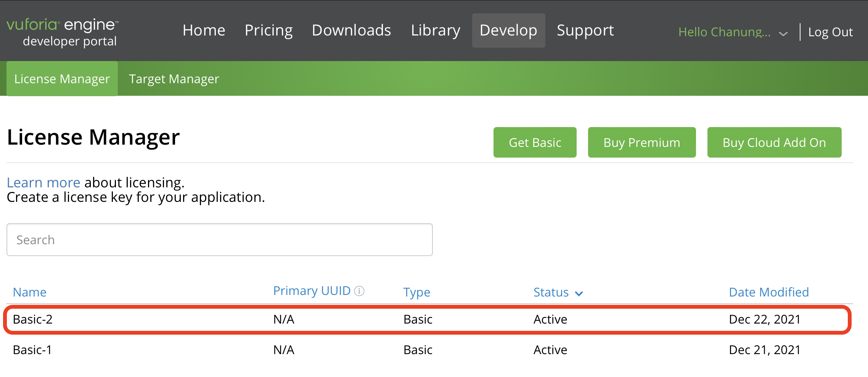Open the Basic-2 license
868x377 pixels.
pos(33,319)
